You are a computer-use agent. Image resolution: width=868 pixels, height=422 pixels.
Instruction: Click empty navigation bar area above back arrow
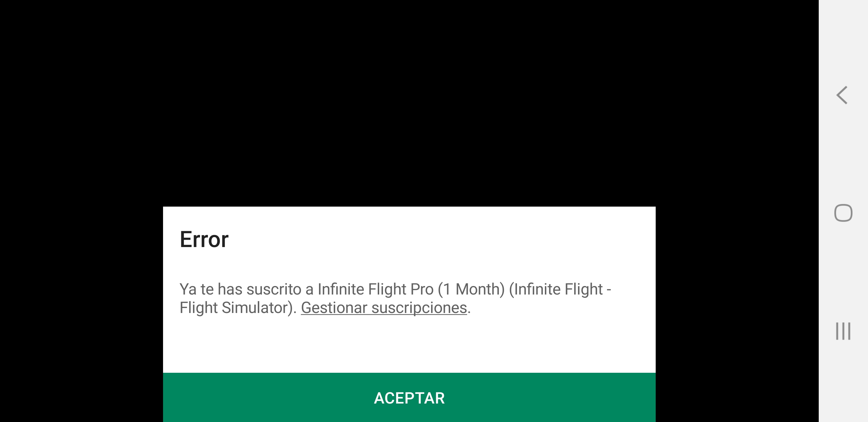pyautogui.click(x=843, y=40)
